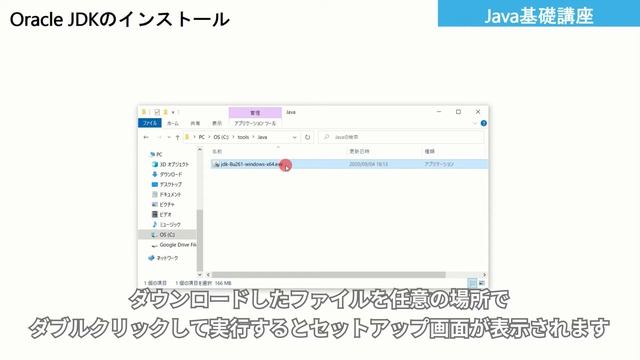
Task: Click the navigation pane vertical scrollbar
Action: [x=200, y=239]
